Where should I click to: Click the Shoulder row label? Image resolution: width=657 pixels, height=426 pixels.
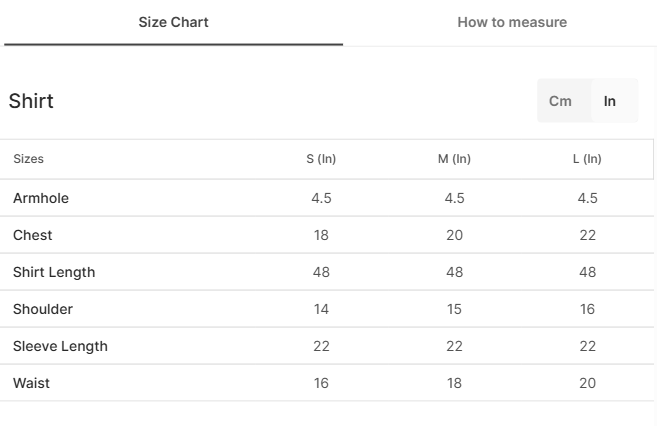(x=43, y=309)
